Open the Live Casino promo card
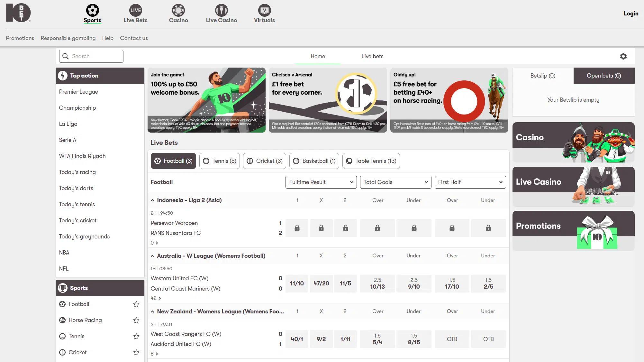Image resolution: width=644 pixels, height=362 pixels. coord(573,187)
